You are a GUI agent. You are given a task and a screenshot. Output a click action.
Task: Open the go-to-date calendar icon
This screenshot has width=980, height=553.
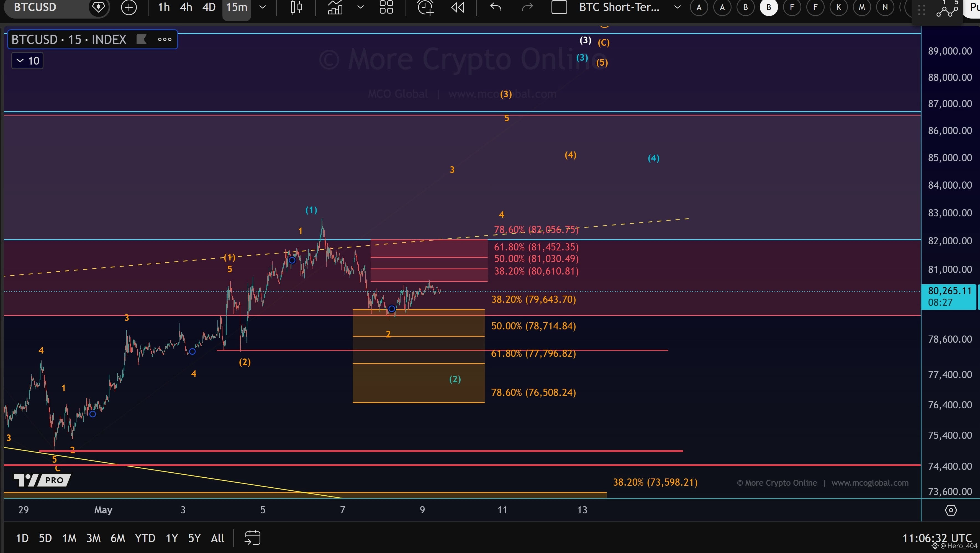click(x=252, y=538)
